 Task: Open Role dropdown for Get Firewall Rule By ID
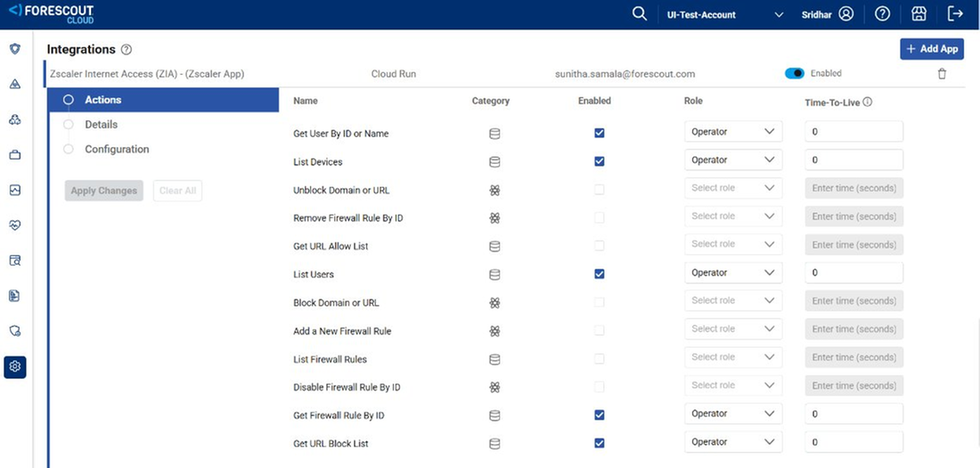(733, 414)
